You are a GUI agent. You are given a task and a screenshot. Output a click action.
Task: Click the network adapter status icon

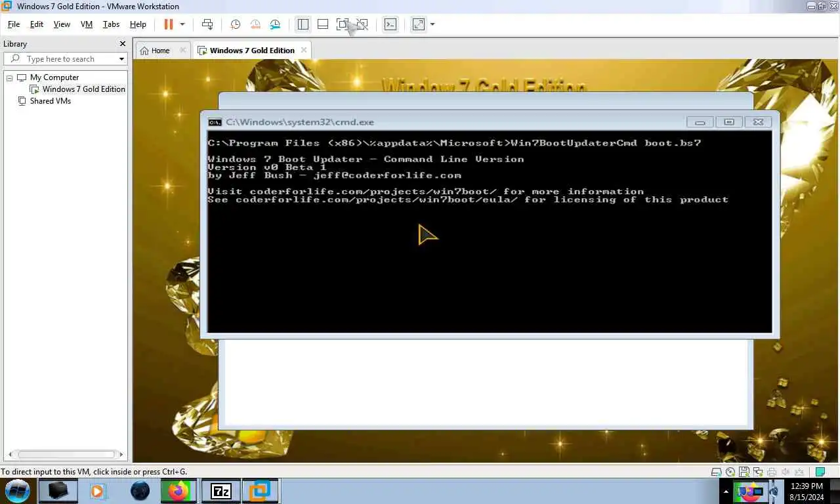click(758, 472)
